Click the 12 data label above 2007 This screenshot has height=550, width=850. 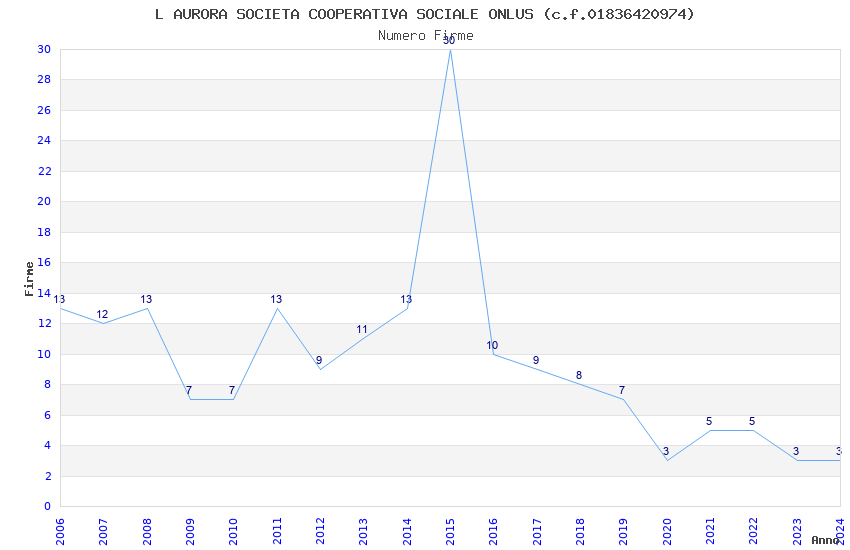coord(102,314)
